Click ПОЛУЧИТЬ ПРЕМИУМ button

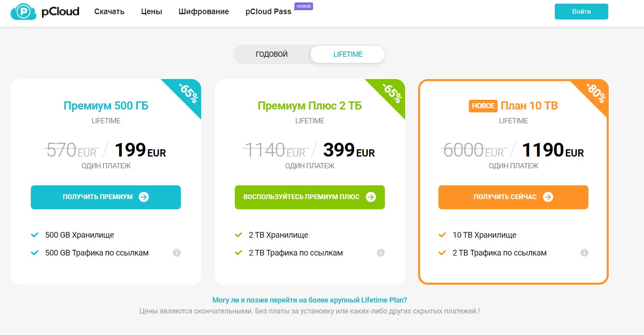(x=106, y=197)
